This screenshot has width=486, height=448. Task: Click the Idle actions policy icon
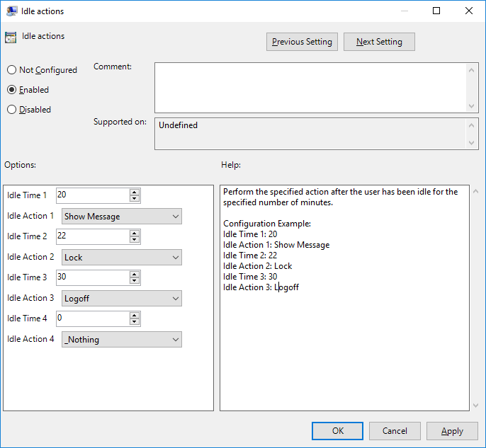11,38
